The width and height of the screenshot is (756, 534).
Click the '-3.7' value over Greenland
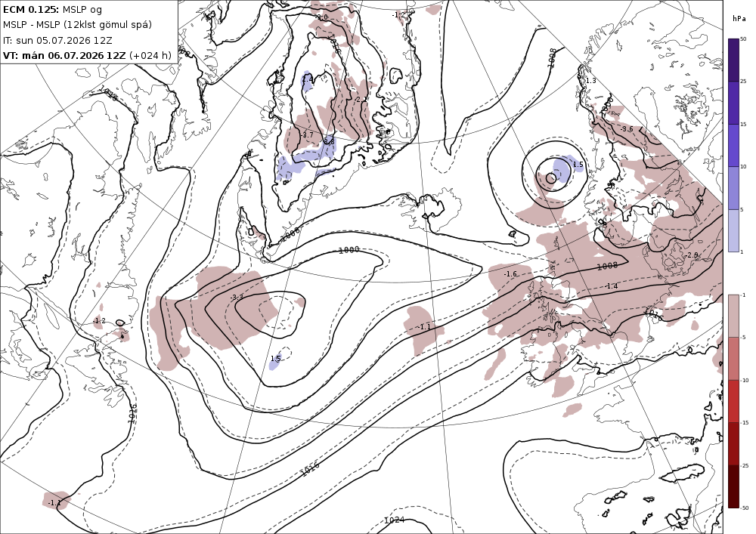307,135
